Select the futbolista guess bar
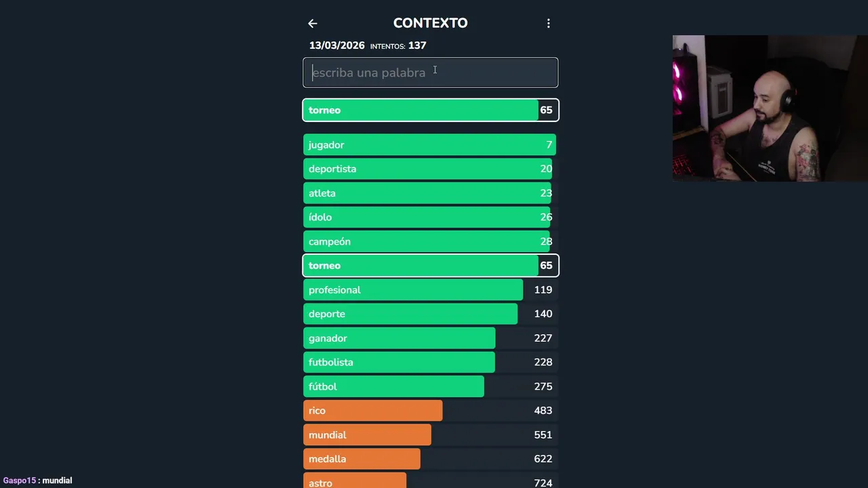Viewport: 868px width, 488px height. (430, 363)
